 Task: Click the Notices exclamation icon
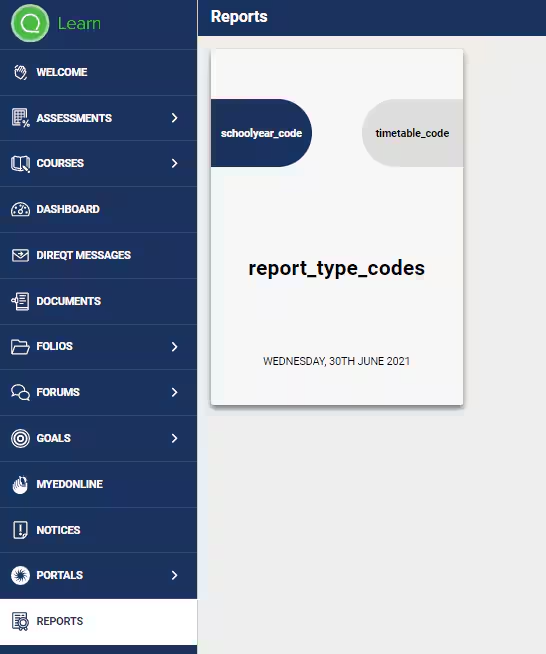coord(20,530)
